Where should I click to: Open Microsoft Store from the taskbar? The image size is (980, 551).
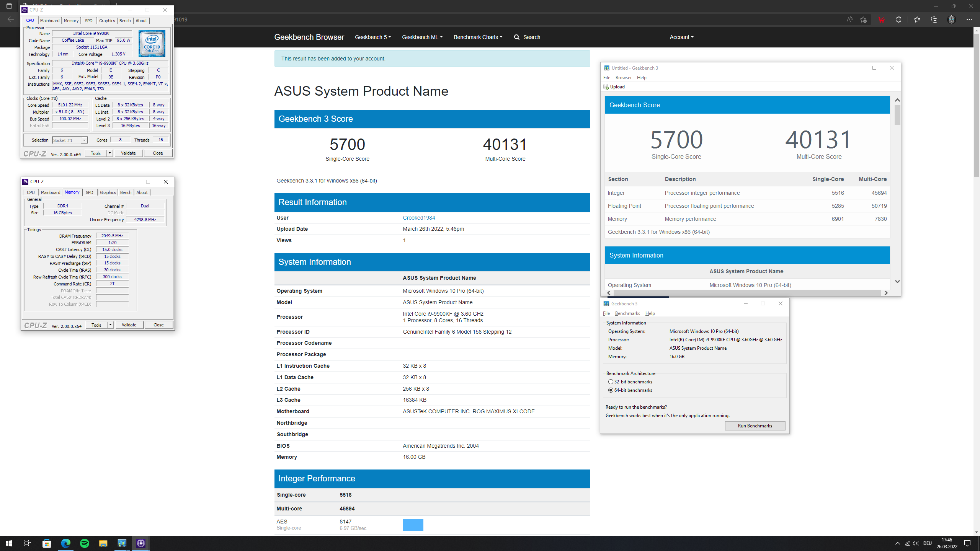(x=47, y=543)
